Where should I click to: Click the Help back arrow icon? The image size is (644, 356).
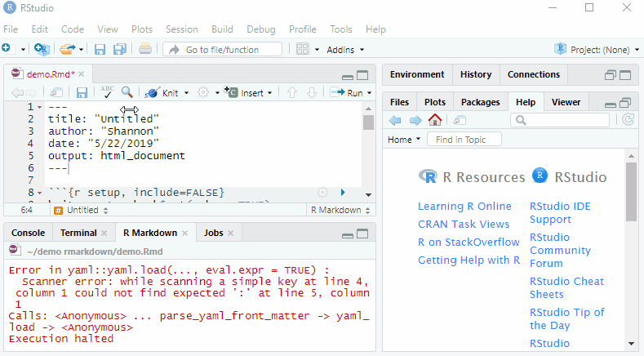pyautogui.click(x=395, y=121)
